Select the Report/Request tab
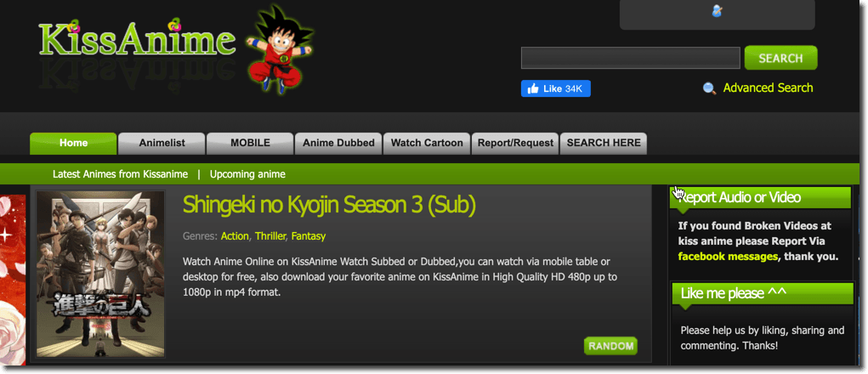Screen dimensions: 868x374 (515, 144)
